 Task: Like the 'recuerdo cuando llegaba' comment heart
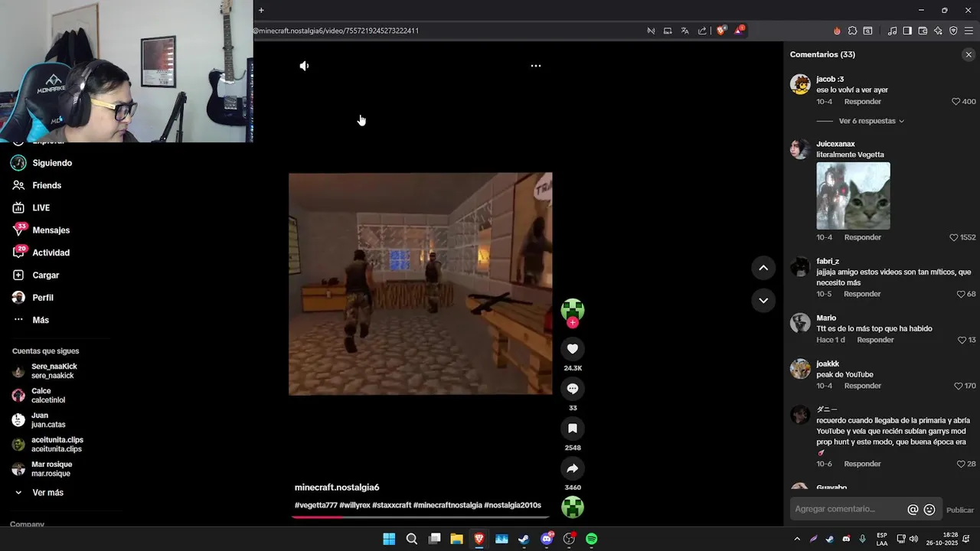pyautogui.click(x=961, y=464)
